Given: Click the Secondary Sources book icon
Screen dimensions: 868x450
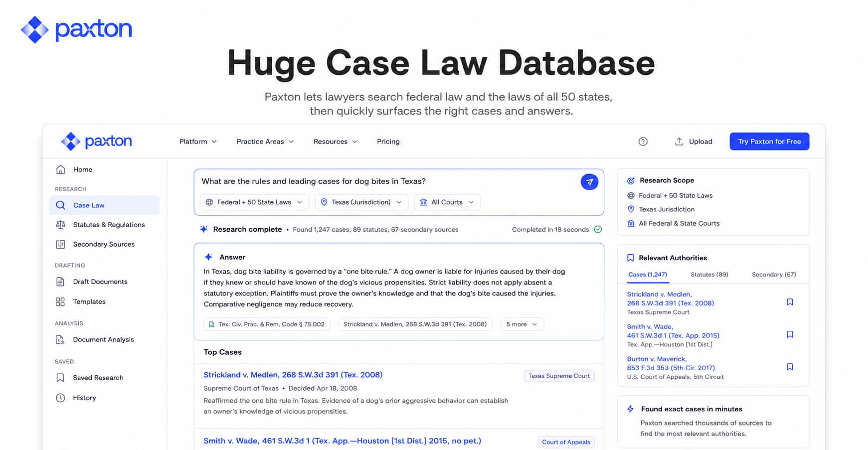Looking at the screenshot, I should coord(60,244).
